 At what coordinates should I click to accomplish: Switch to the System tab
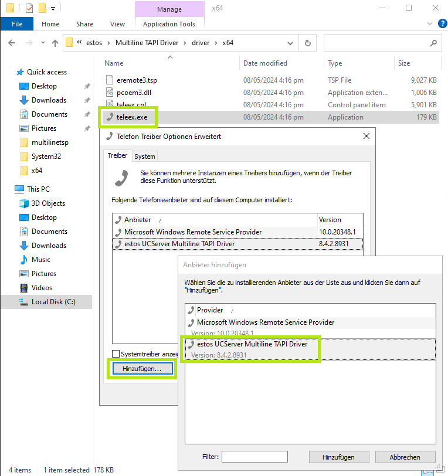144,157
